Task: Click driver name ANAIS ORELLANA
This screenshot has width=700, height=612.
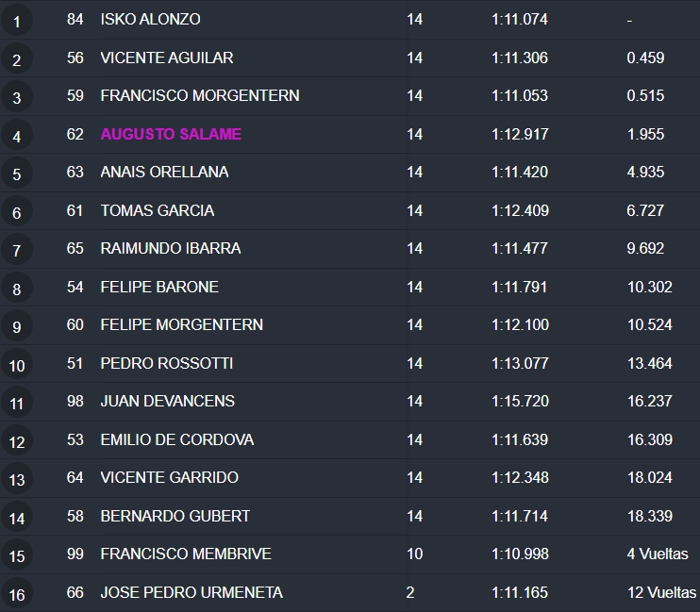Action: [x=164, y=172]
